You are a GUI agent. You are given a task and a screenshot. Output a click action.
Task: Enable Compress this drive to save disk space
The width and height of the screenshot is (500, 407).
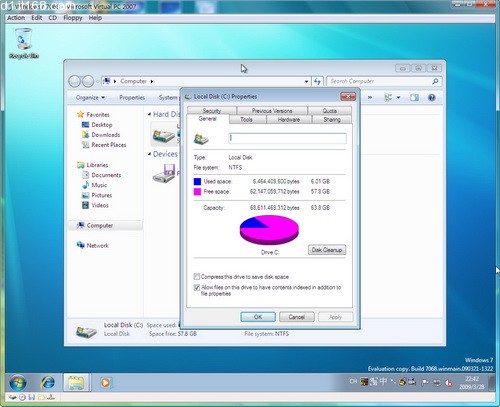pyautogui.click(x=197, y=277)
